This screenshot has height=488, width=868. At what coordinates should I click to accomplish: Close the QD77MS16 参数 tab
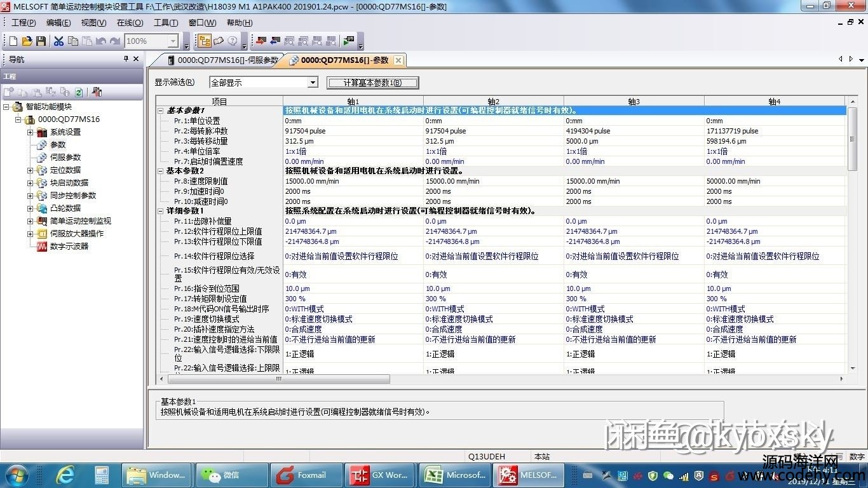pyautogui.click(x=398, y=60)
